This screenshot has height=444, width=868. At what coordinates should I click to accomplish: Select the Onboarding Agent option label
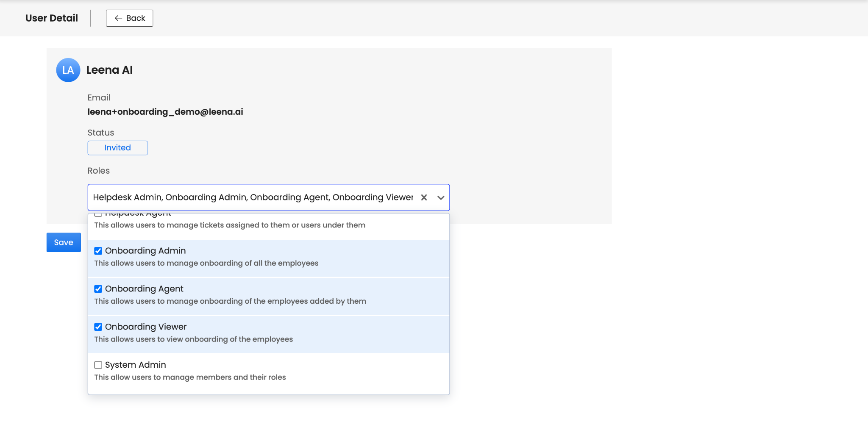pos(144,289)
